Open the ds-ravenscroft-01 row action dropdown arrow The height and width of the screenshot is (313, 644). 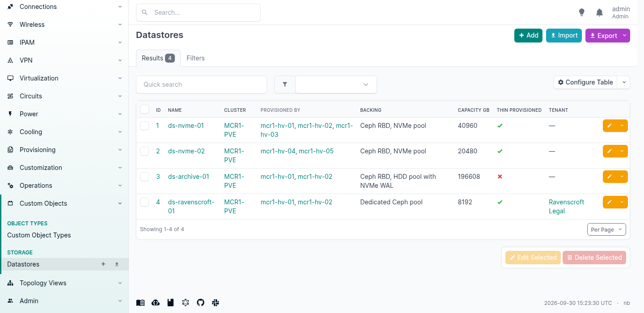(622, 202)
